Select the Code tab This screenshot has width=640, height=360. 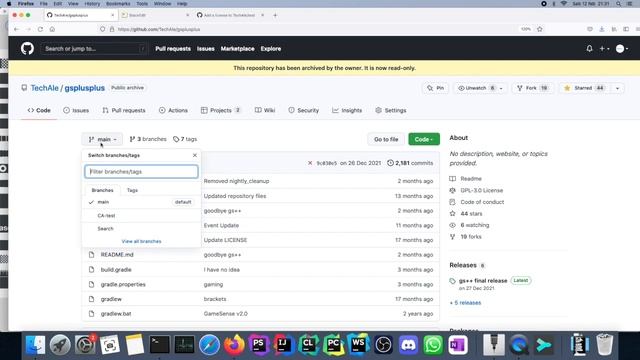[39, 110]
